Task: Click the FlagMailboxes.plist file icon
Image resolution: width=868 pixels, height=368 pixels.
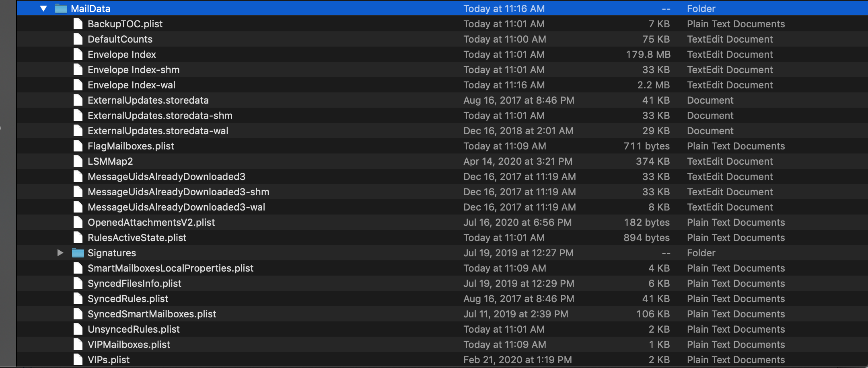Action: pos(78,146)
